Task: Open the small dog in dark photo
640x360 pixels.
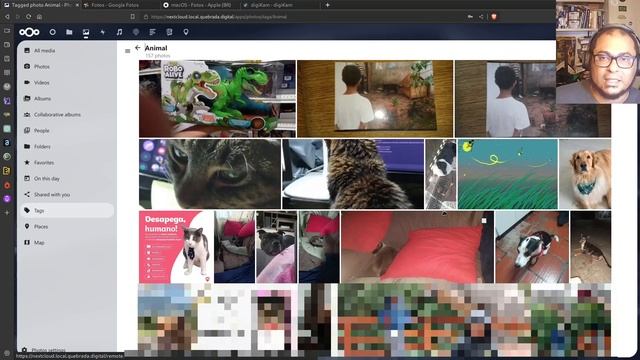Action: pyautogui.click(x=591, y=247)
